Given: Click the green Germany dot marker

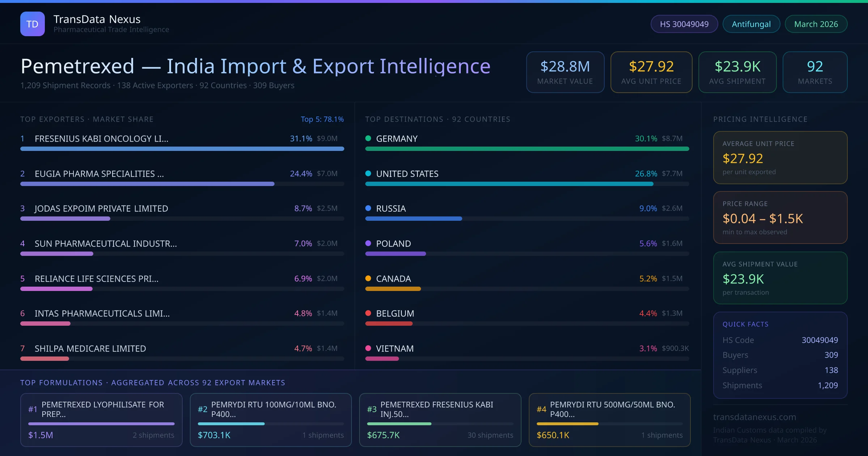Looking at the screenshot, I should (368, 138).
